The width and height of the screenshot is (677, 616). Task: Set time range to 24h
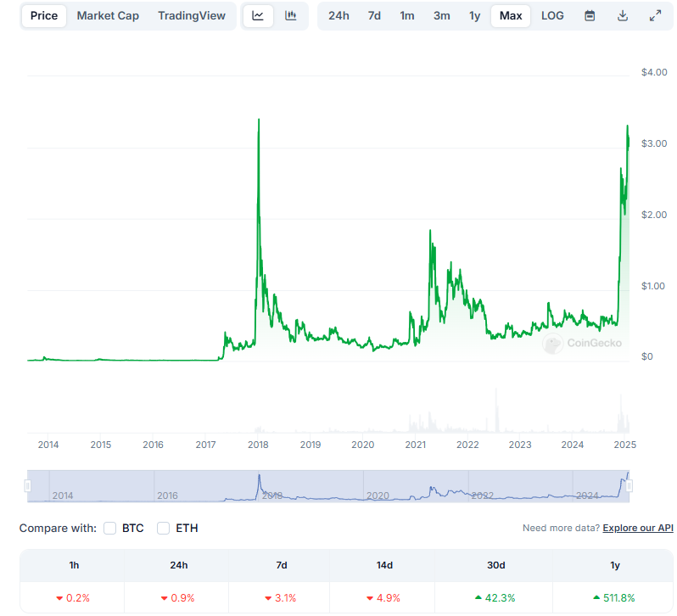pos(338,16)
